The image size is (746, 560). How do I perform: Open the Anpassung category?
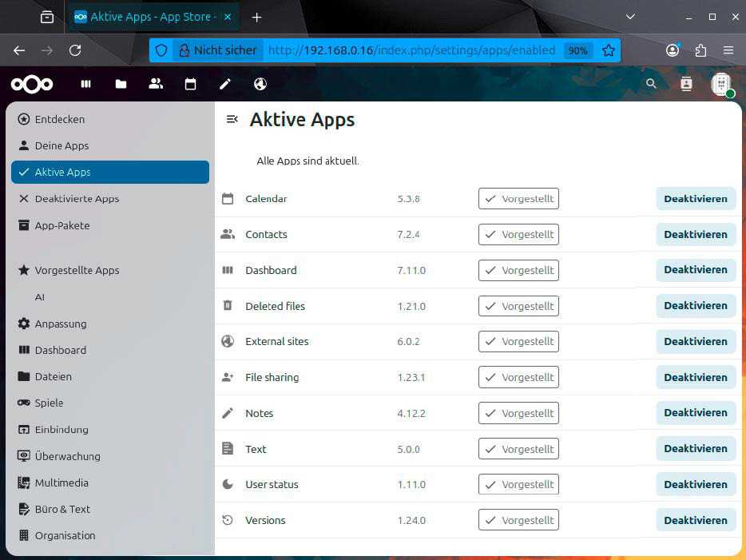click(x=110, y=324)
